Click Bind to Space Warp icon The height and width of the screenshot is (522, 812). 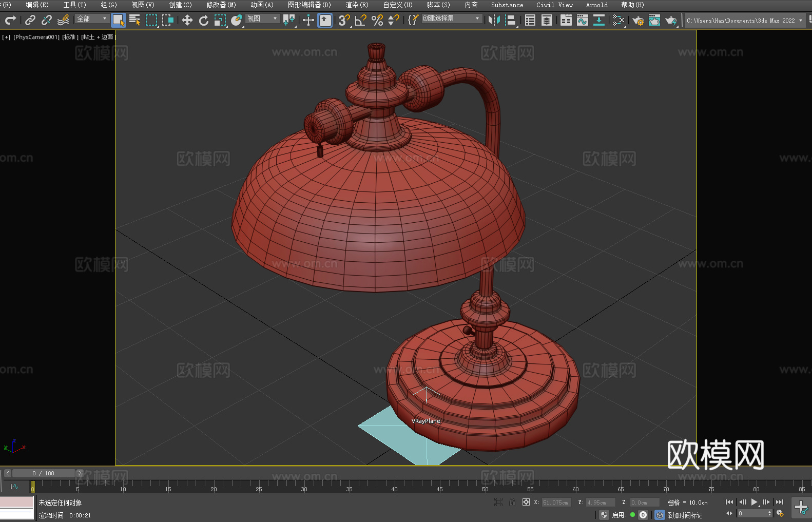click(63, 20)
